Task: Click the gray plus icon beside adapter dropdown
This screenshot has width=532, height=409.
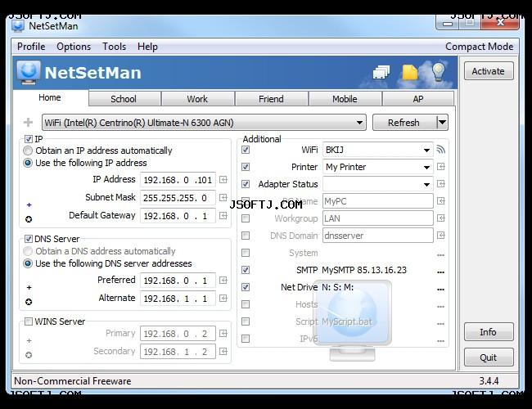Action: pos(28,122)
